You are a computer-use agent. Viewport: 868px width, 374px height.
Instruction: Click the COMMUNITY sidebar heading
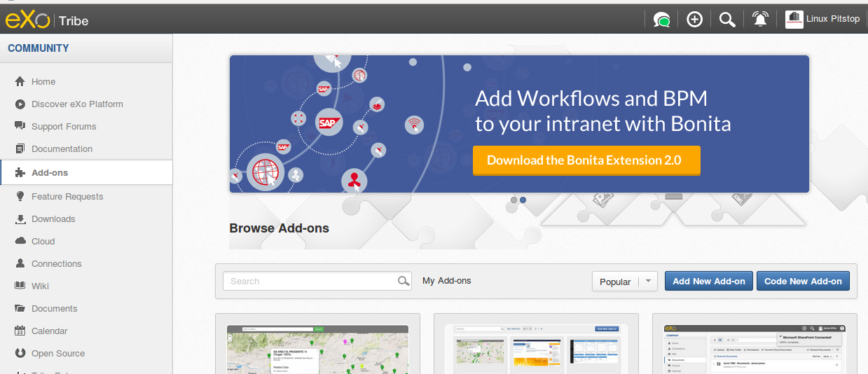click(x=39, y=48)
